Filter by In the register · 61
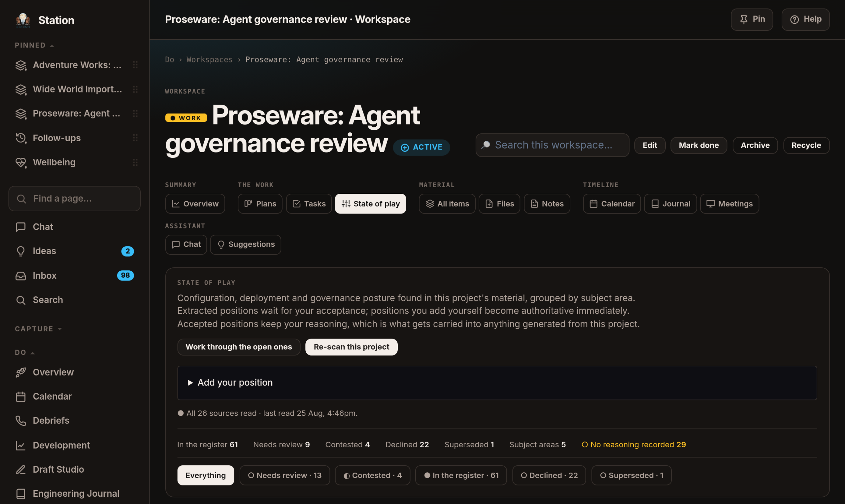Viewport: 845px width, 504px height. click(460, 475)
